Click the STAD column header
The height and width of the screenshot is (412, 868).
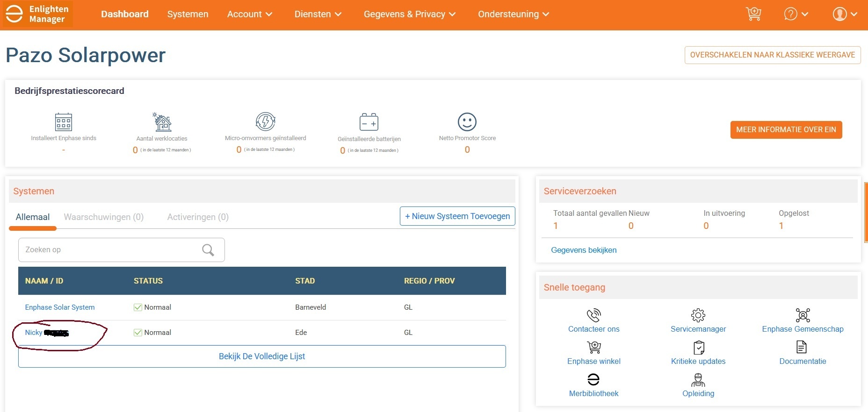pos(305,281)
